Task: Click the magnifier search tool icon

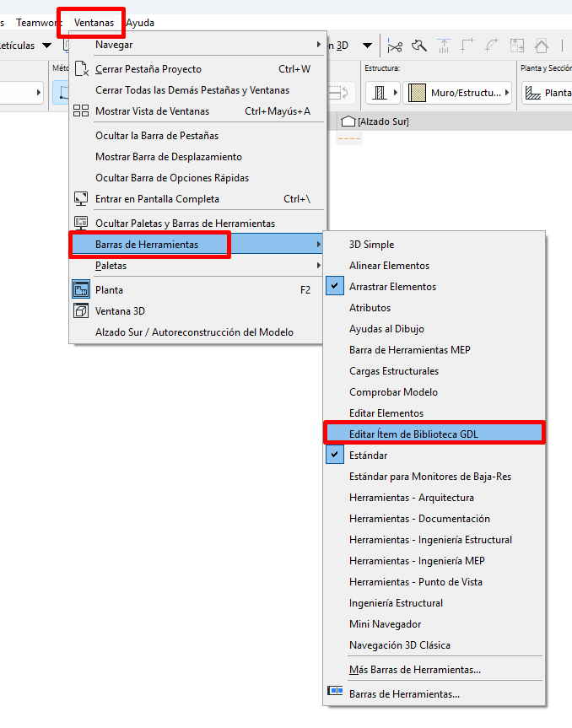Action: (418, 46)
